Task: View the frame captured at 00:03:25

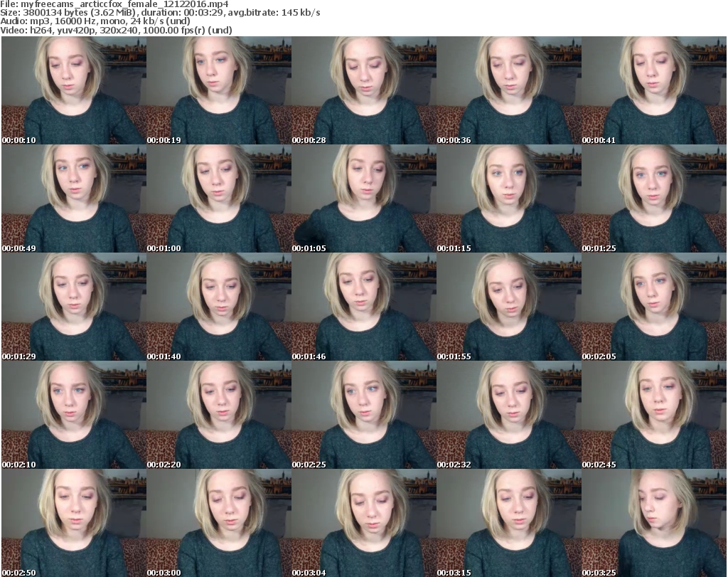Action: [654, 523]
